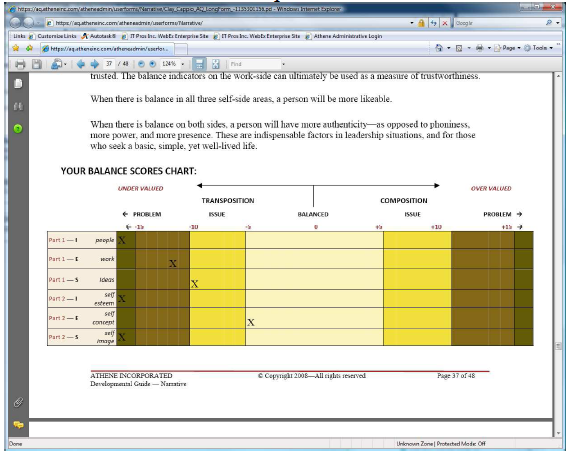Expand the address bar history dropdown
Viewport: 572px width, 459px height.
[412, 23]
